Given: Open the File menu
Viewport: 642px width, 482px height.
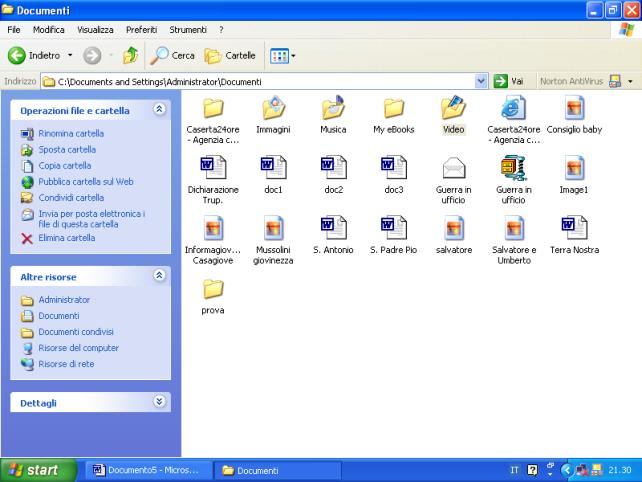Looking at the screenshot, I should tap(14, 30).
